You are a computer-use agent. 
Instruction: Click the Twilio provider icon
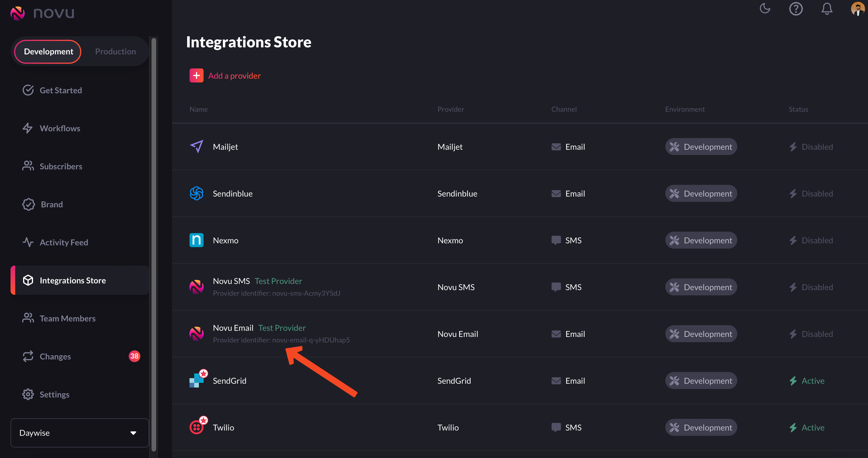coord(197,426)
